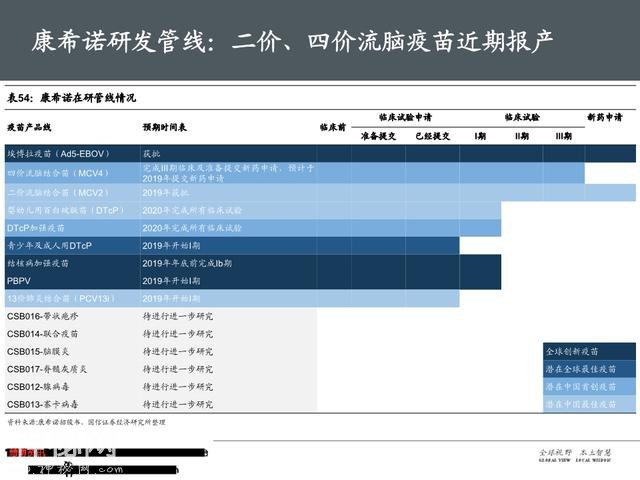The image size is (640, 480).
Task: Click 待进行进一步研究 in the CSB014 row
Action: pyautogui.click(x=178, y=334)
